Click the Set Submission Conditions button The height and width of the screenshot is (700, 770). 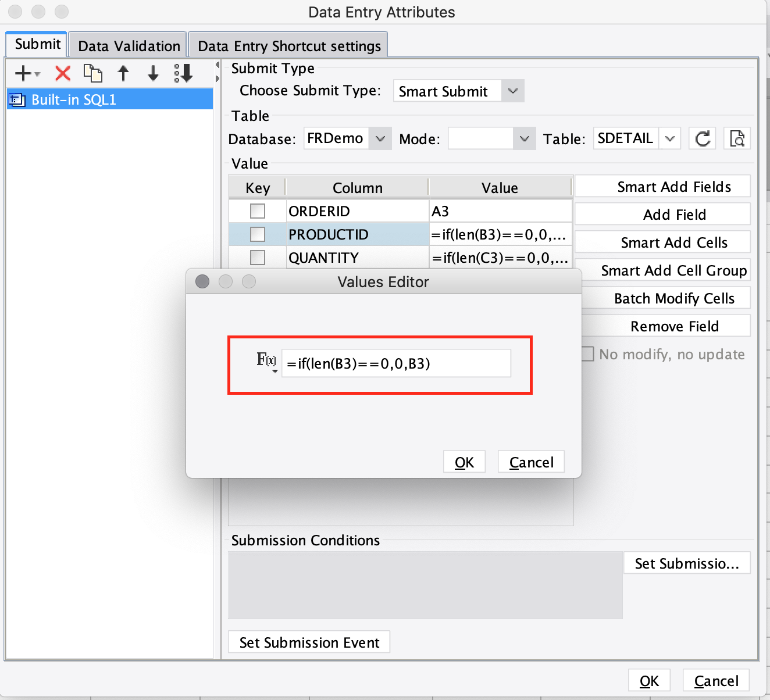click(x=687, y=563)
